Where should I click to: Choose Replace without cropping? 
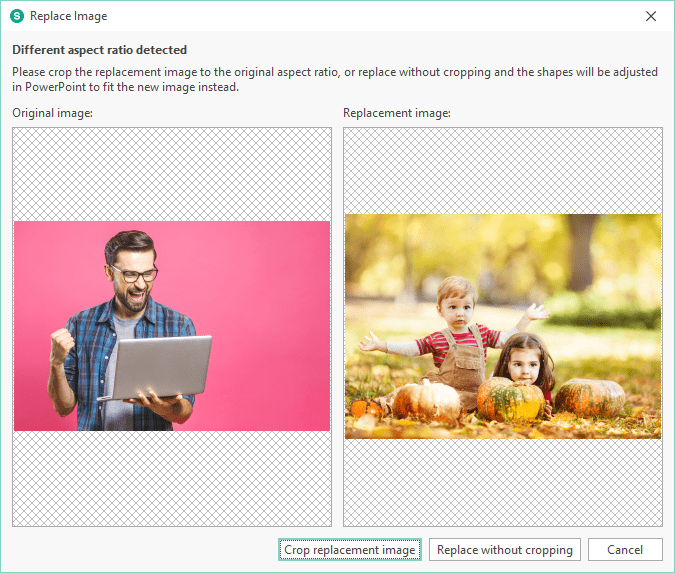click(505, 550)
